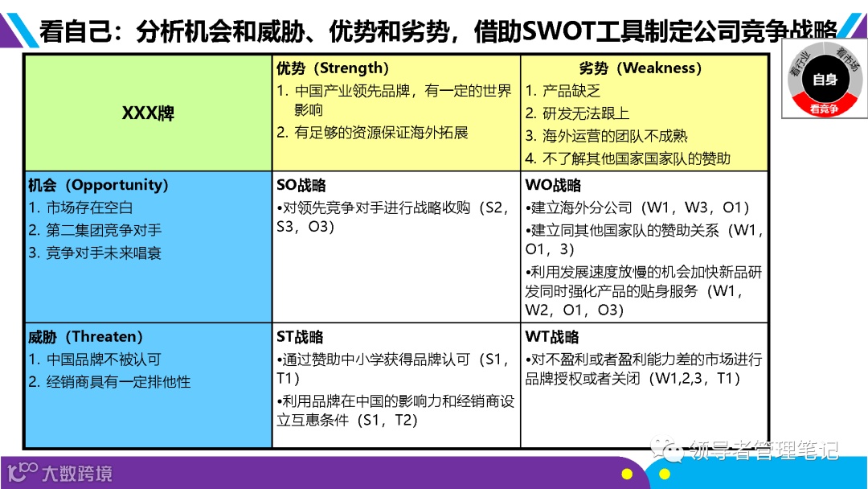Select the bullet 对不盈利或者盈利能力差的市场
The height and width of the screenshot is (489, 868).
644,369
